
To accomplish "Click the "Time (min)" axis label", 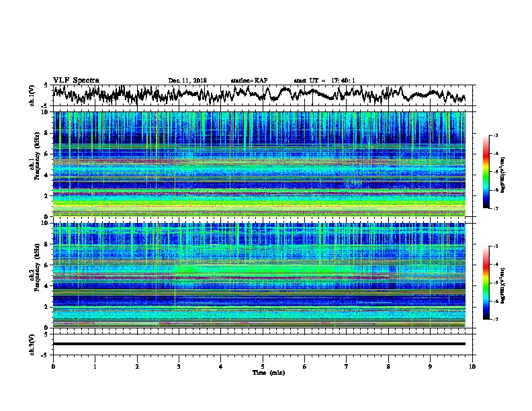I will point(269,373).
